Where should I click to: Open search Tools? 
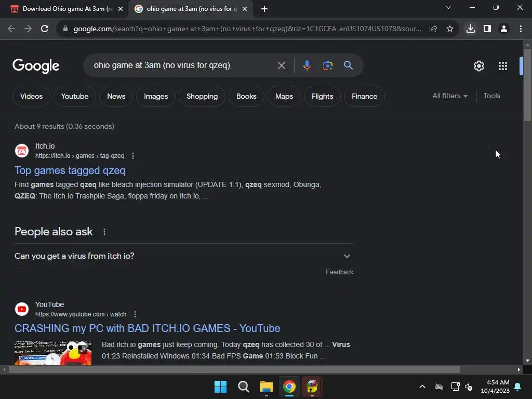(491, 96)
